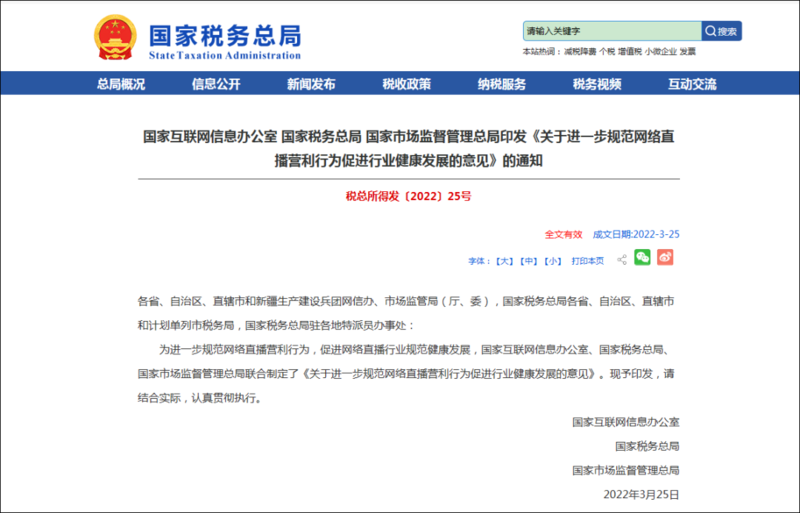Click the gray share icon
This screenshot has width=800, height=513.
tap(622, 260)
